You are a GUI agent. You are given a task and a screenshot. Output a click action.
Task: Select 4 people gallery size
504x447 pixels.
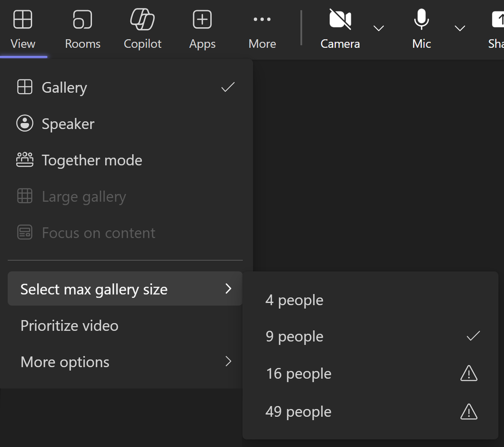coord(370,300)
